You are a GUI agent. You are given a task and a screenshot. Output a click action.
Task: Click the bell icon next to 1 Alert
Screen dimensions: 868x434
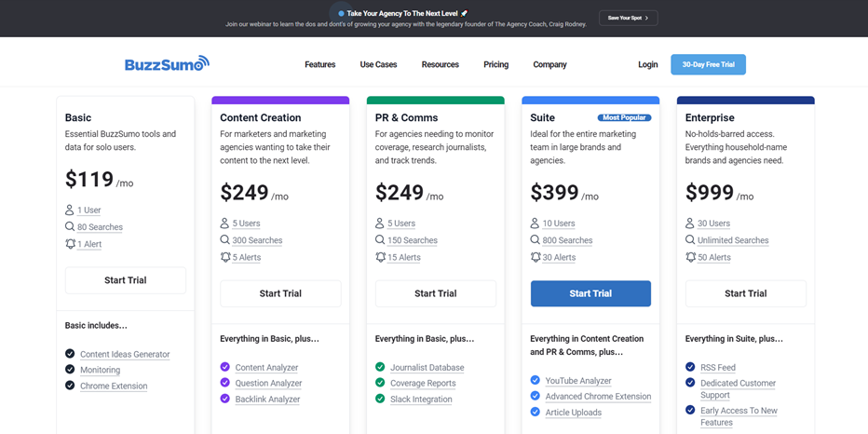tap(70, 244)
